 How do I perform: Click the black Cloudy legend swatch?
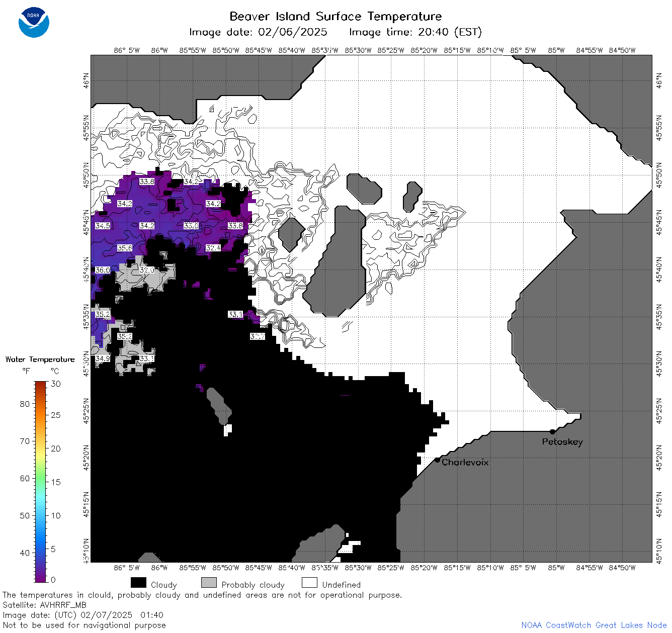coord(138,583)
